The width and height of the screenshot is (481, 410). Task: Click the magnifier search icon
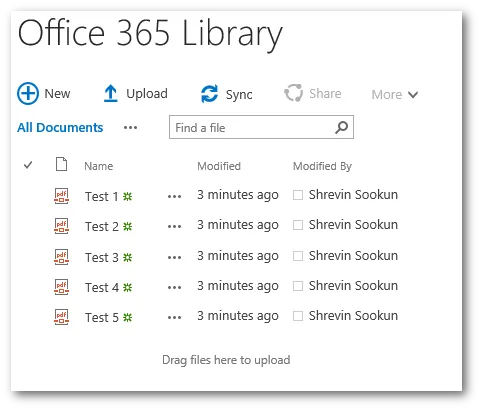pos(341,127)
